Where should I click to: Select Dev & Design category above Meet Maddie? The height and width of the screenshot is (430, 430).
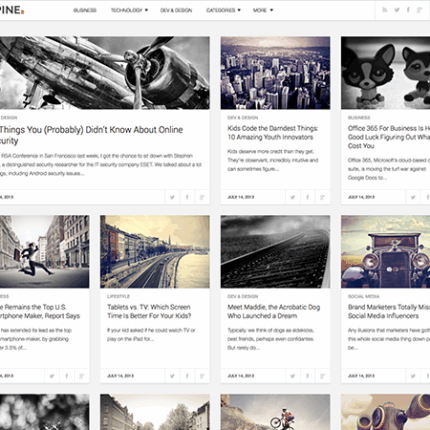243,296
